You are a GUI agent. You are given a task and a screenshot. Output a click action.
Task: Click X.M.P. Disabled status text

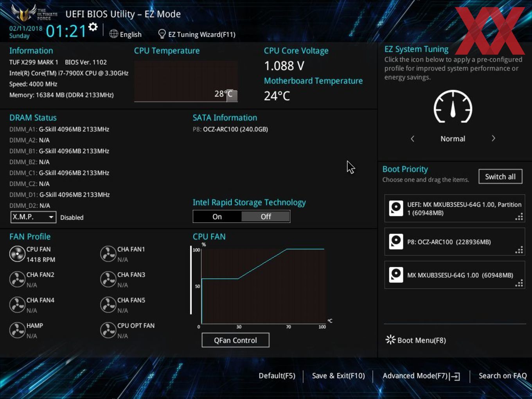click(x=72, y=217)
